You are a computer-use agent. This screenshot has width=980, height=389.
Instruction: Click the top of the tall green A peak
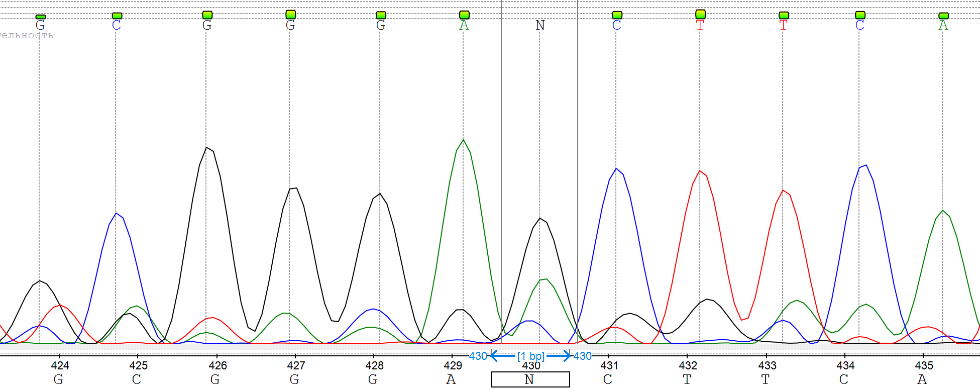[x=463, y=140]
